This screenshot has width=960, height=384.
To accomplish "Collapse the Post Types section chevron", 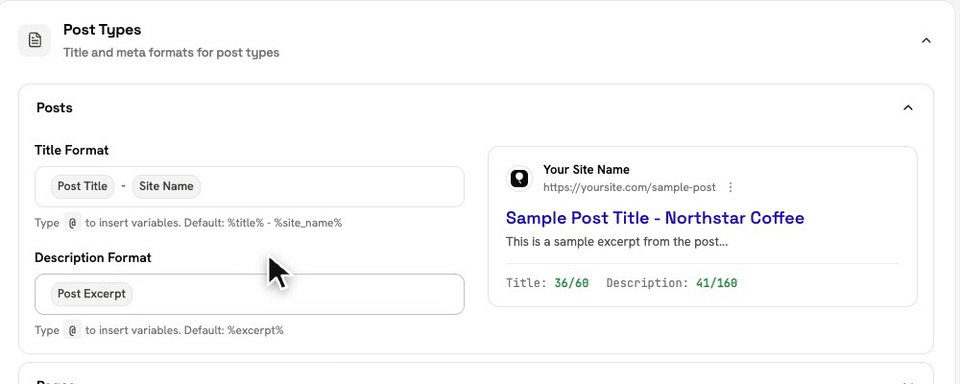I will coord(926,40).
